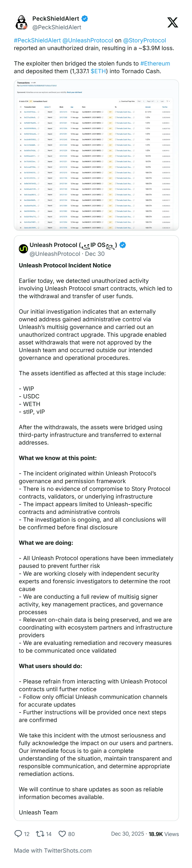The image size is (192, 868).
Task: Open the @StoryProtocol mention link
Action: (144, 40)
